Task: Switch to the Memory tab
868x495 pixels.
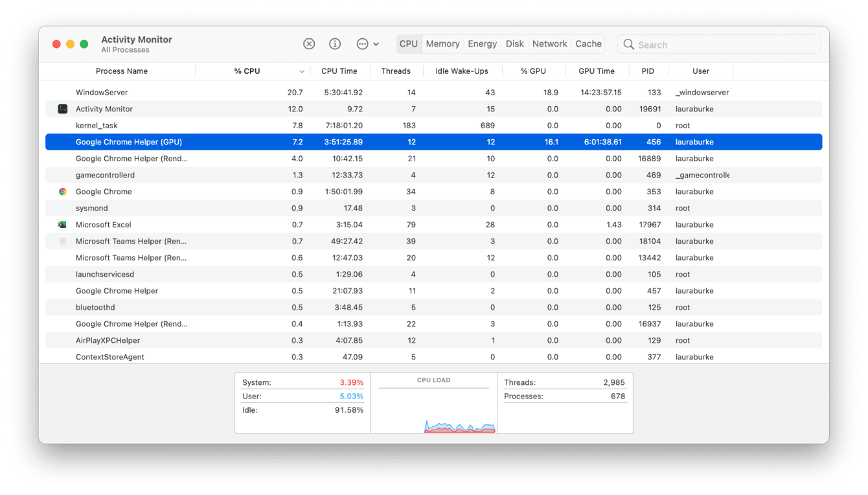Action: [x=442, y=43]
